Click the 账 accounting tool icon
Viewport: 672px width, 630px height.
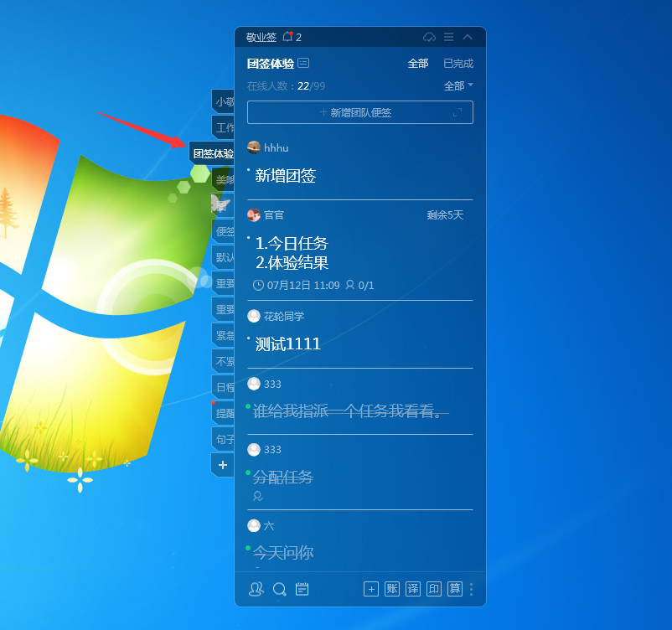pyautogui.click(x=392, y=589)
